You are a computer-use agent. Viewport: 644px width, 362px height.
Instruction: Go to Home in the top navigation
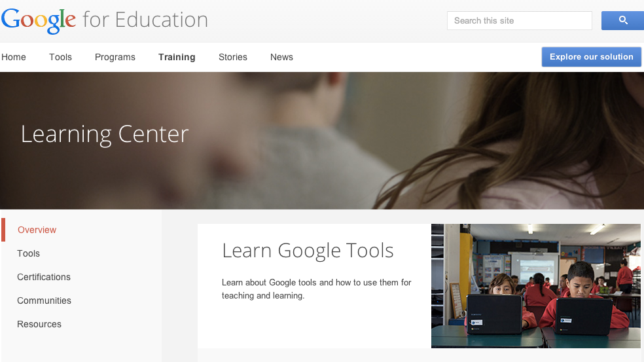[x=14, y=57]
